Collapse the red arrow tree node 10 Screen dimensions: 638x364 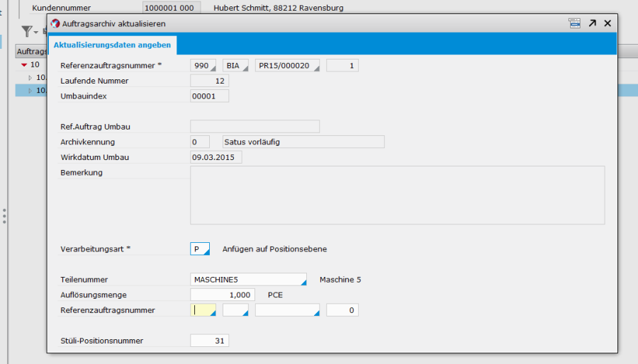24,64
